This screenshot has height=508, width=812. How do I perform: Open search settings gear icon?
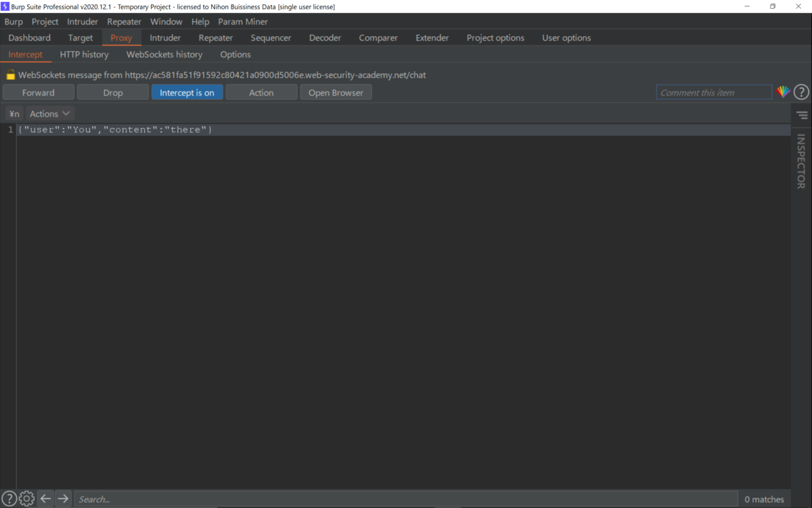coord(26,499)
